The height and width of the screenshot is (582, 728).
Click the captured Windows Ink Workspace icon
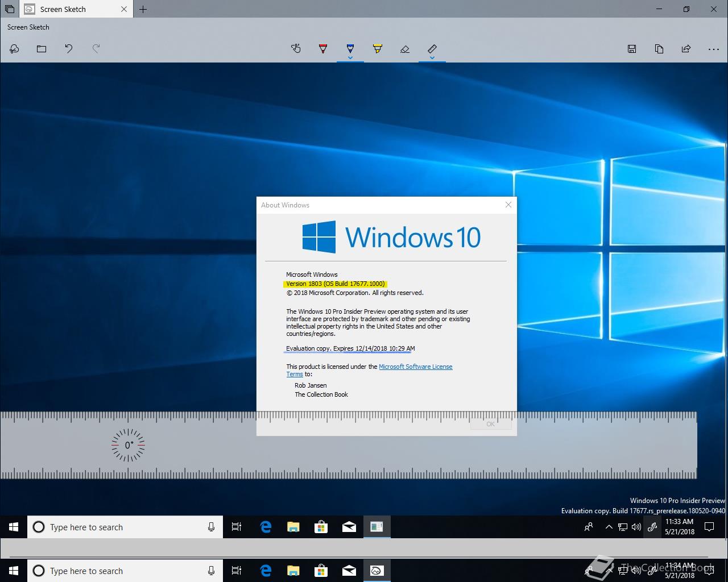(x=652, y=527)
